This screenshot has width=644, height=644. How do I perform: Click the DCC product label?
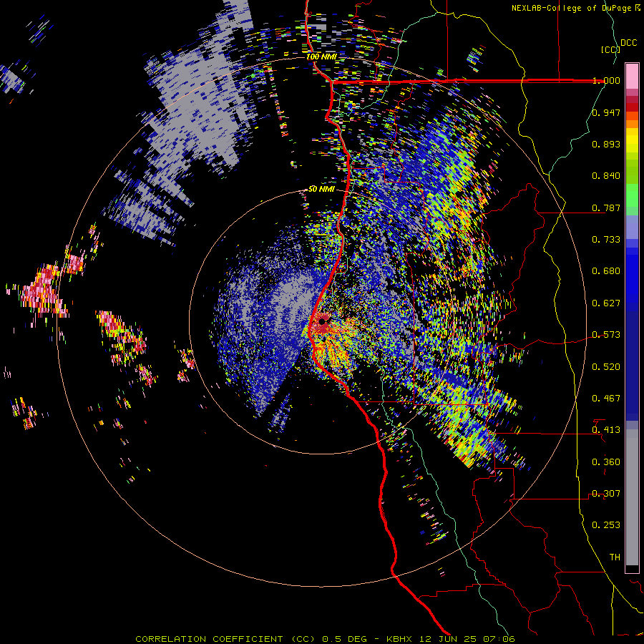point(628,43)
